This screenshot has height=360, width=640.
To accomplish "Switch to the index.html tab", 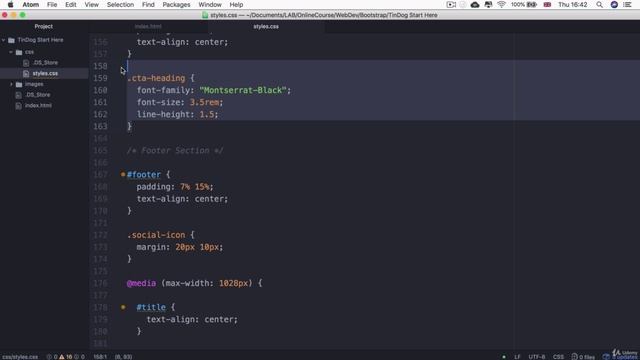I will tap(148, 27).
